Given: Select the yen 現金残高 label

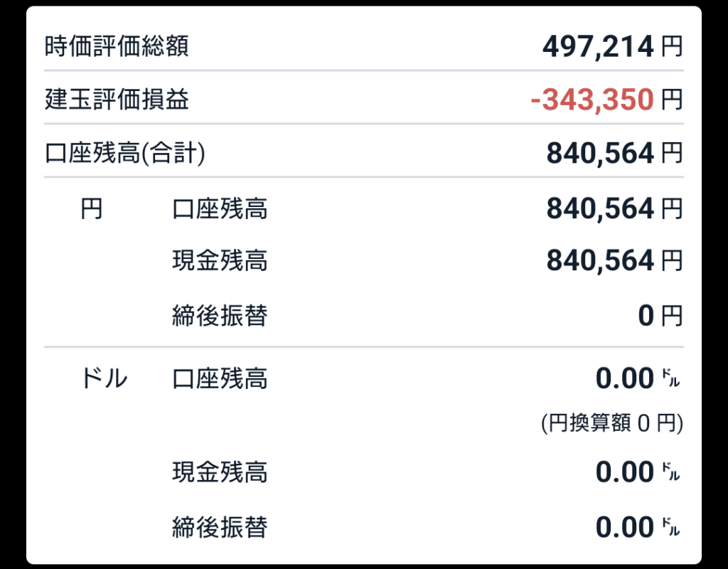Looking at the screenshot, I should (220, 260).
